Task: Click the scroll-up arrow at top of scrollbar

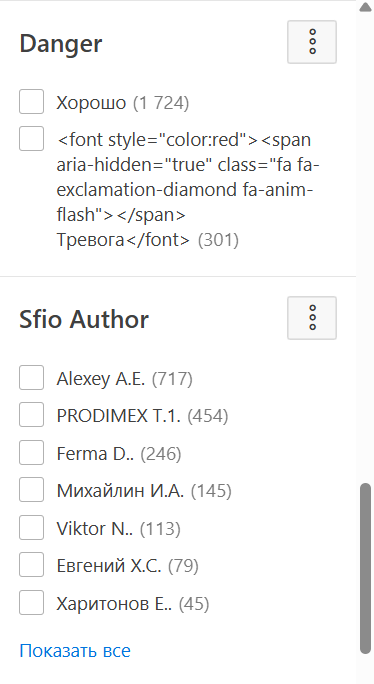Action: 365,7
